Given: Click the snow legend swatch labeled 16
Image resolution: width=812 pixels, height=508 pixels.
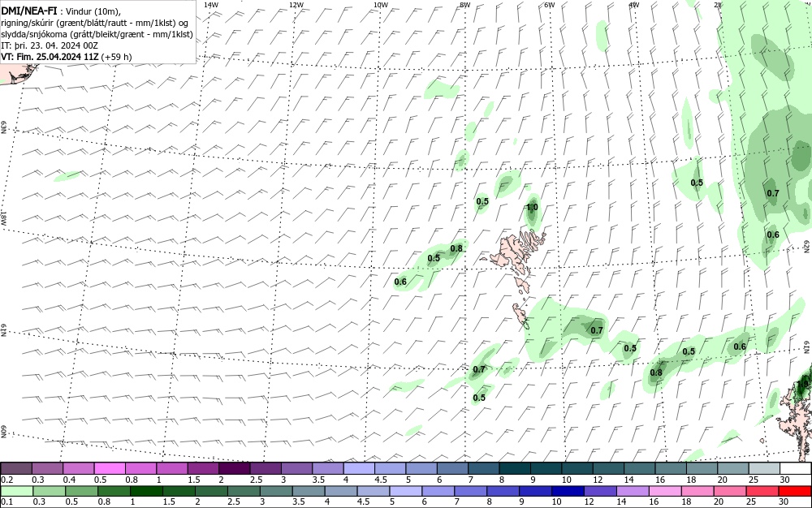Looking at the screenshot, I should (672, 468).
